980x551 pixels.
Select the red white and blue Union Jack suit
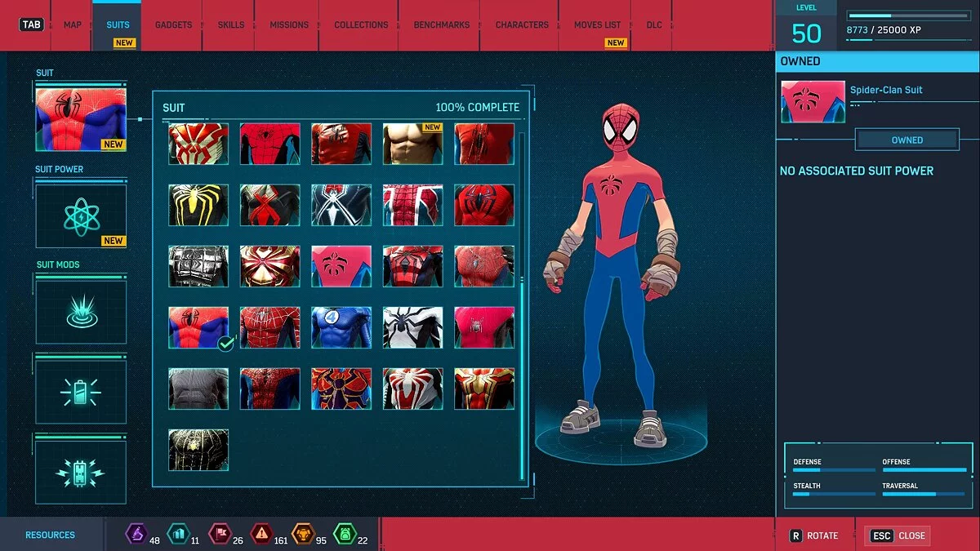(412, 205)
